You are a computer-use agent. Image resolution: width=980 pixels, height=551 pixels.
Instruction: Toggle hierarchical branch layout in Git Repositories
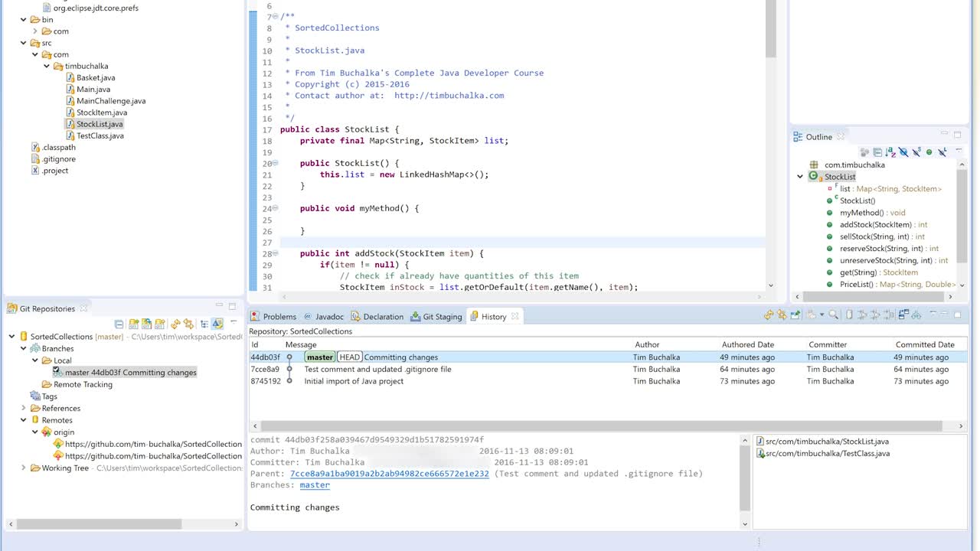(x=204, y=324)
